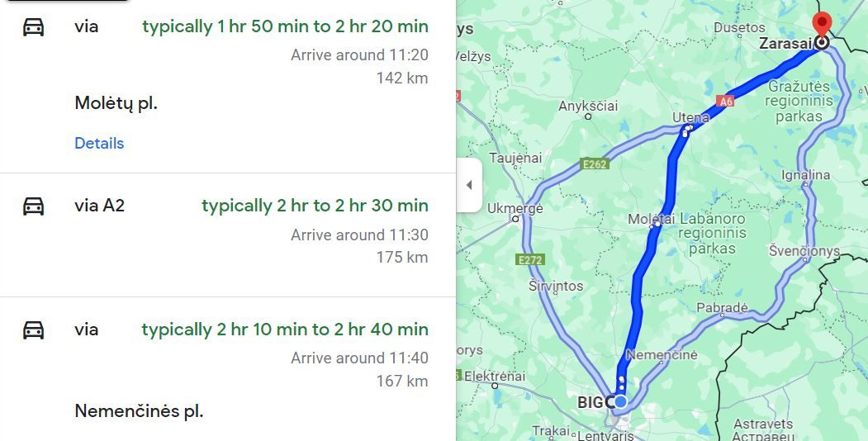
Task: Click the Ignalina label on the map
Action: coord(805,174)
